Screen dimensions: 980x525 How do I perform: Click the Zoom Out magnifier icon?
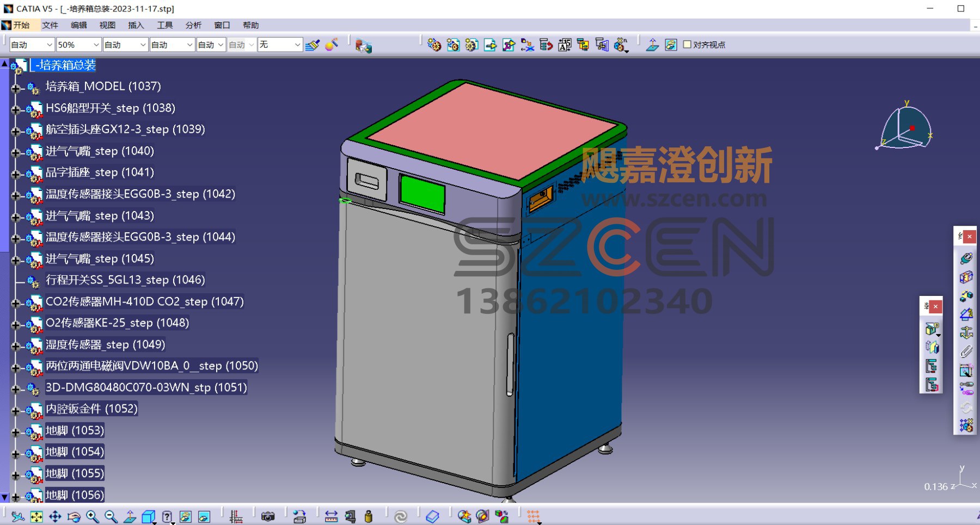pos(111,516)
